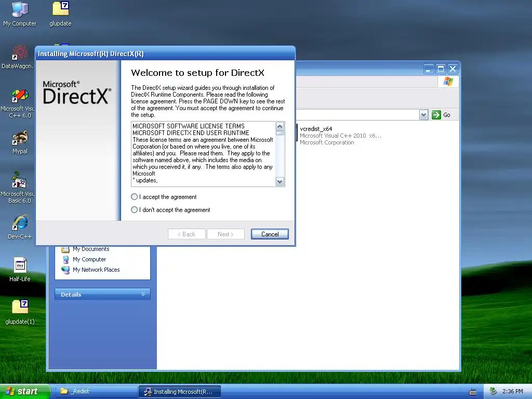The width and height of the screenshot is (532, 399).
Task: Close the Explorer window
Action: click(453, 69)
